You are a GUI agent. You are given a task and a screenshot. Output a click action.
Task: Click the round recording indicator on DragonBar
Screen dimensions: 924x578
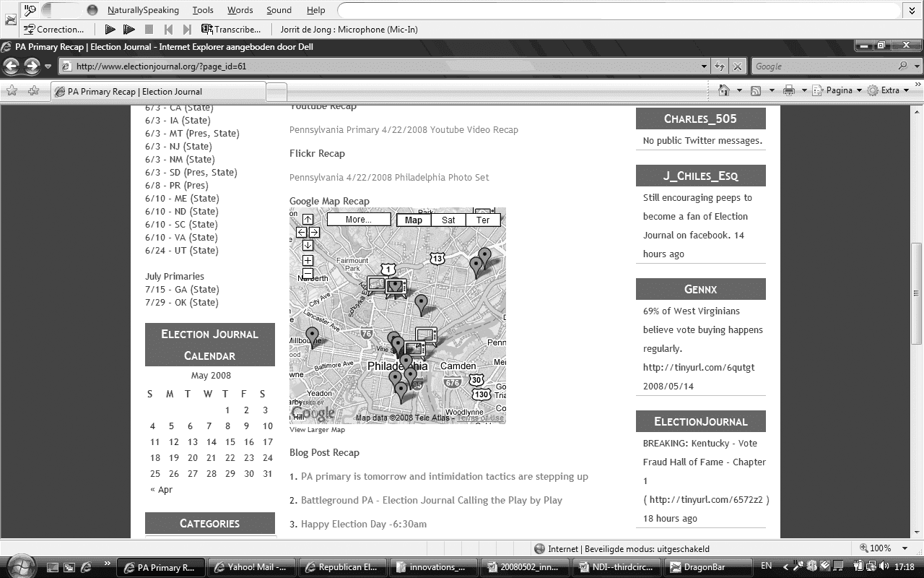tap(92, 10)
